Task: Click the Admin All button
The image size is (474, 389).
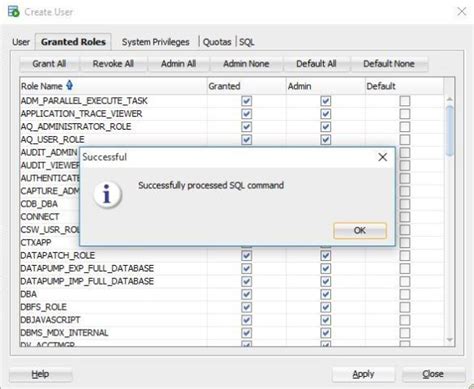Action: coord(178,64)
